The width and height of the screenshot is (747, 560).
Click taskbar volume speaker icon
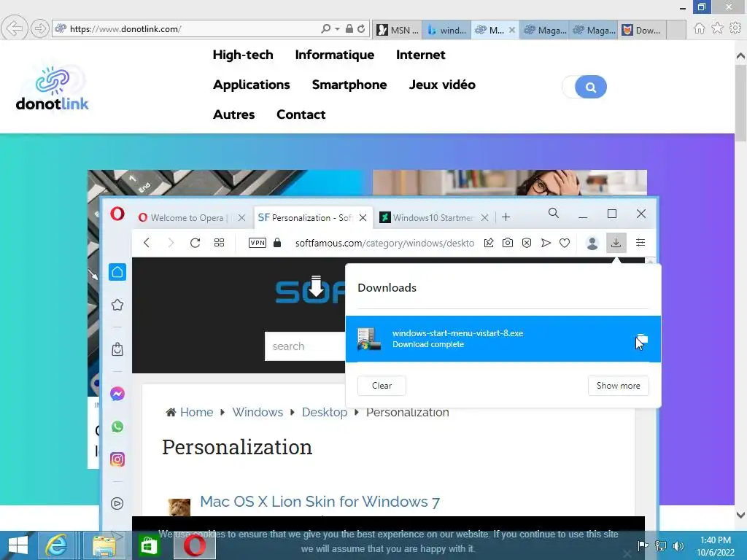pyautogui.click(x=678, y=545)
